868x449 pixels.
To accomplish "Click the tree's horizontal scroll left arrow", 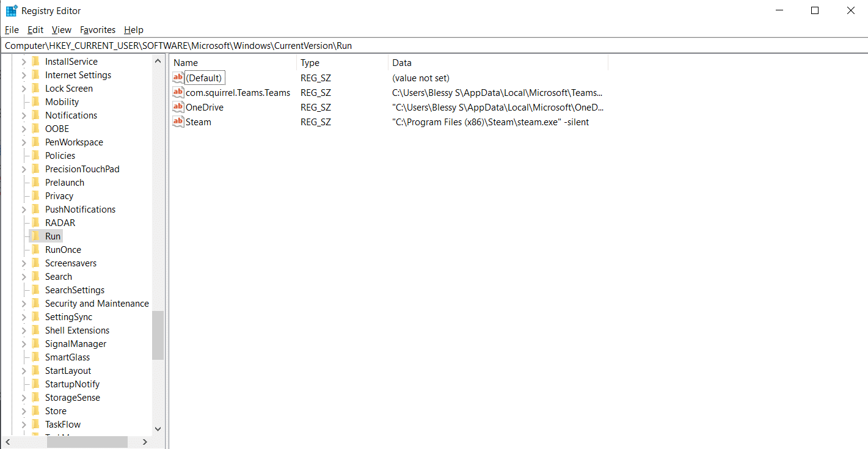I will (7, 442).
